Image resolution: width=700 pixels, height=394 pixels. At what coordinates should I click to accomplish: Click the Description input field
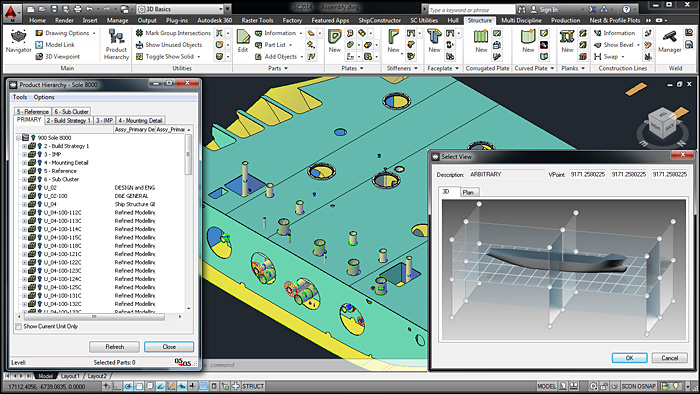(x=506, y=174)
